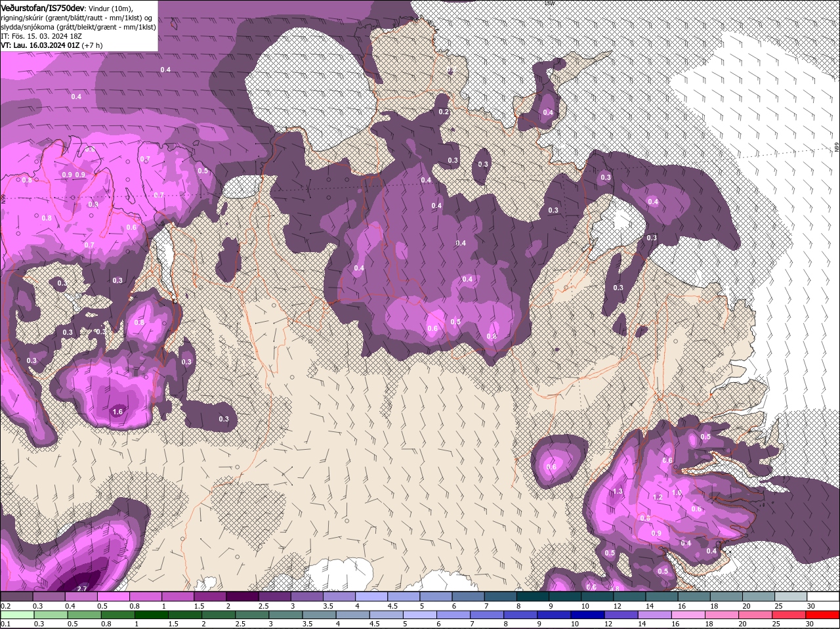Screen dimensions: 840x629
Task: Pick top-row swatch starting at 3.5
Action: coord(339,596)
